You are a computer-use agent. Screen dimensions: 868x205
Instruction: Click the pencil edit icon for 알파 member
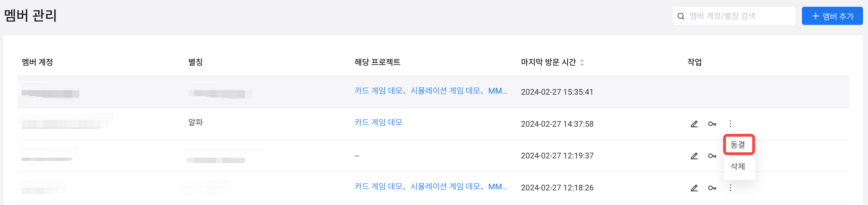pos(694,124)
